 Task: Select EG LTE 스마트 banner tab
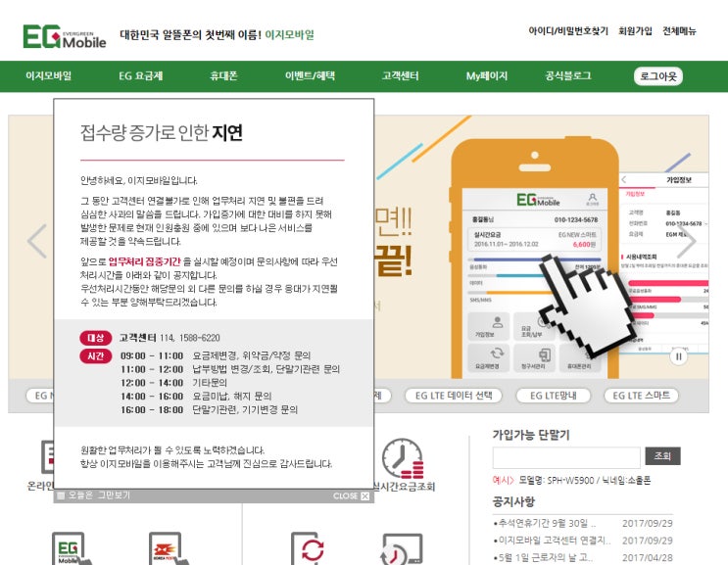tap(641, 396)
